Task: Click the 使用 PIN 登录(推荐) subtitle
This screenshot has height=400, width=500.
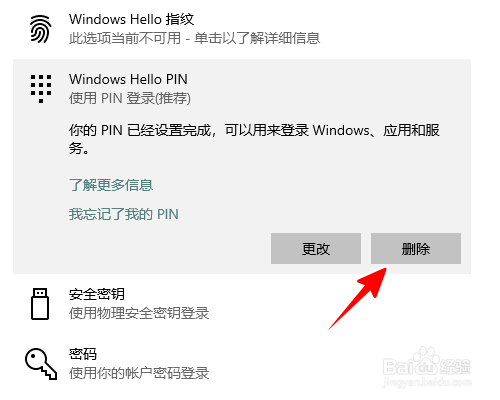Action: 130,98
